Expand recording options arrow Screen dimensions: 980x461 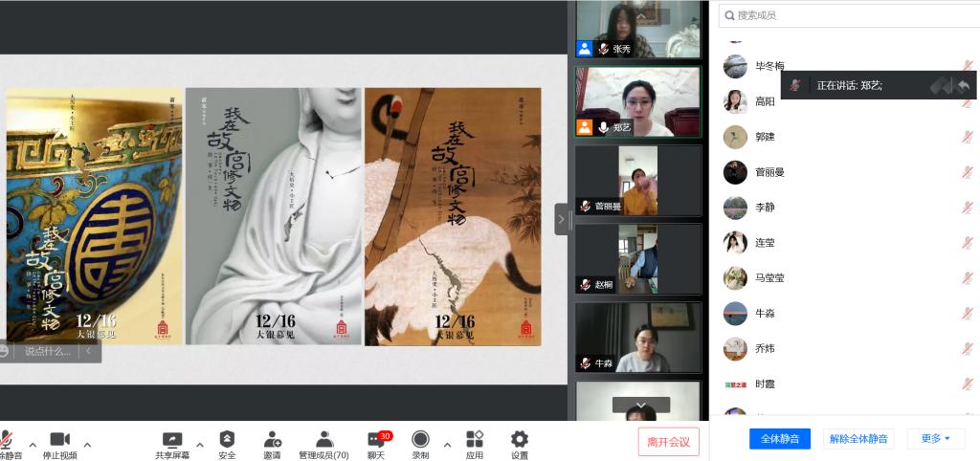(448, 445)
